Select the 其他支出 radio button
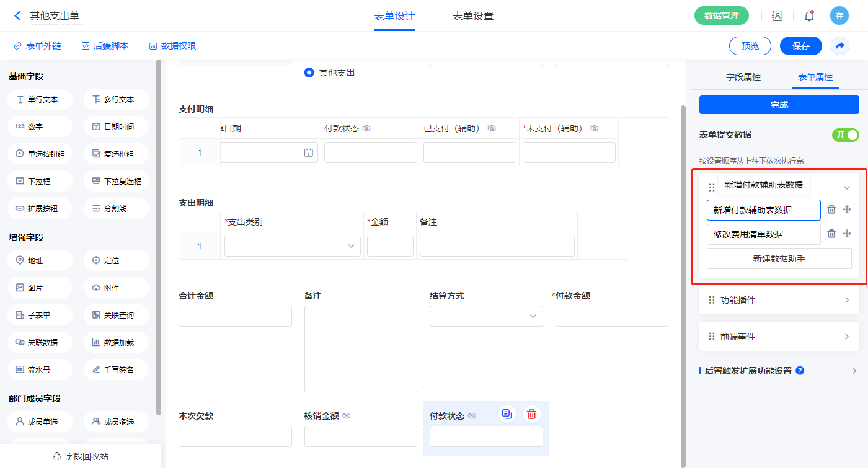 point(309,73)
